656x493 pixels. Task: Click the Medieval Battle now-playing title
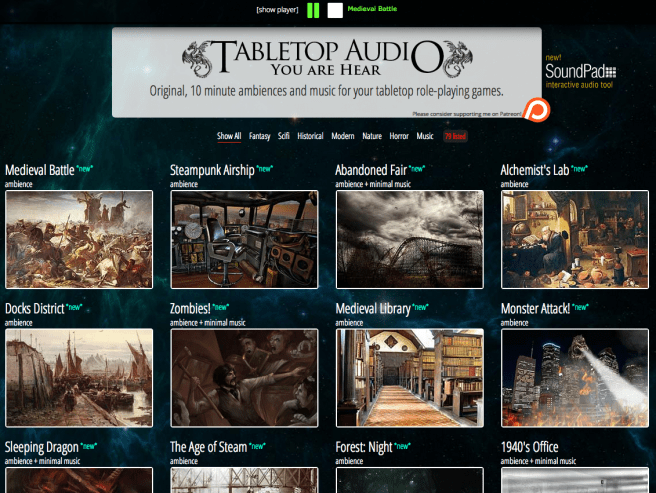click(370, 9)
